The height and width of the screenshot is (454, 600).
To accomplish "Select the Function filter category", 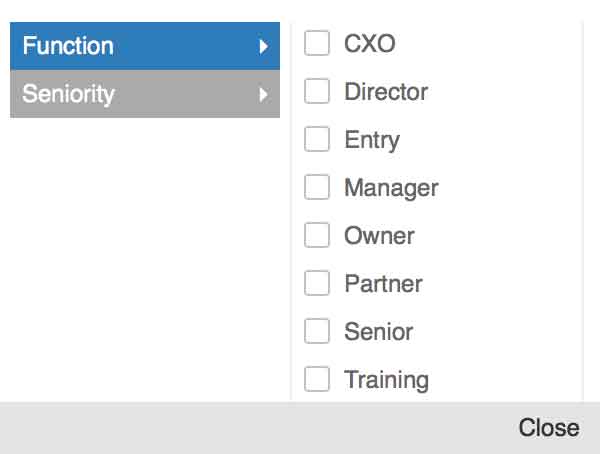I will coord(68,46).
